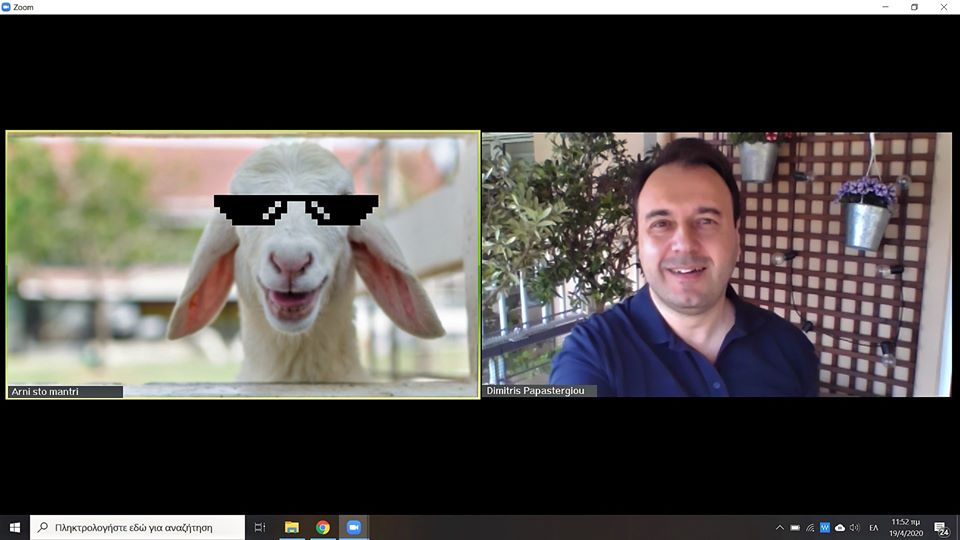Open Google Chrome from the taskbar
Screen dimensions: 960x540
322,527
